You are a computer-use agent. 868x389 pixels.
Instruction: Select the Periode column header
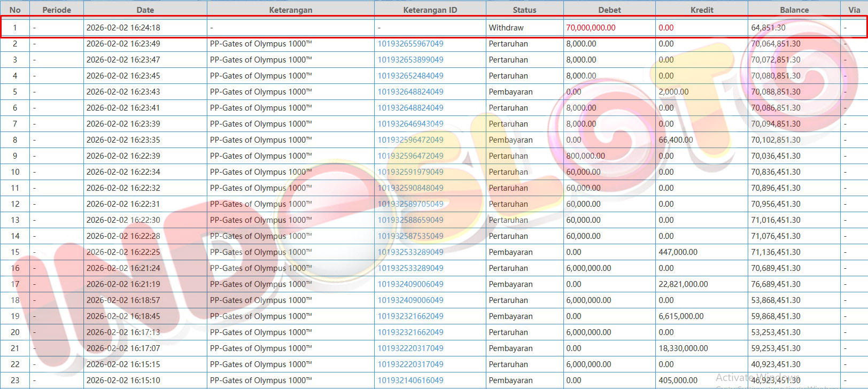(x=57, y=10)
